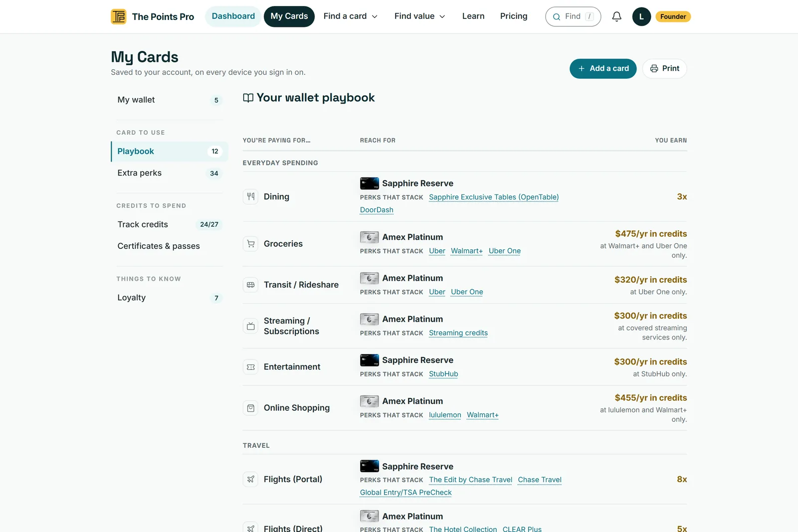The height and width of the screenshot is (532, 798).
Task: Click the wallet playbook book icon
Action: (248, 98)
